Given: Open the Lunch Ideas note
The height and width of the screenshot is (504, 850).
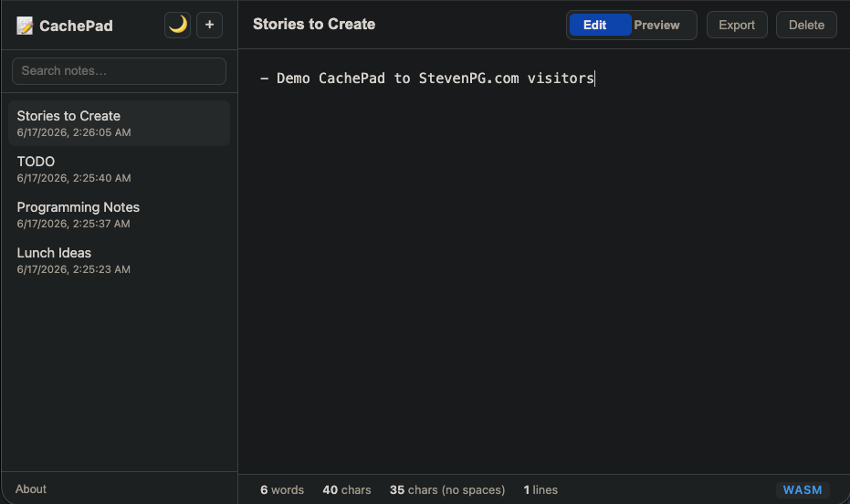Looking at the screenshot, I should click(x=119, y=260).
